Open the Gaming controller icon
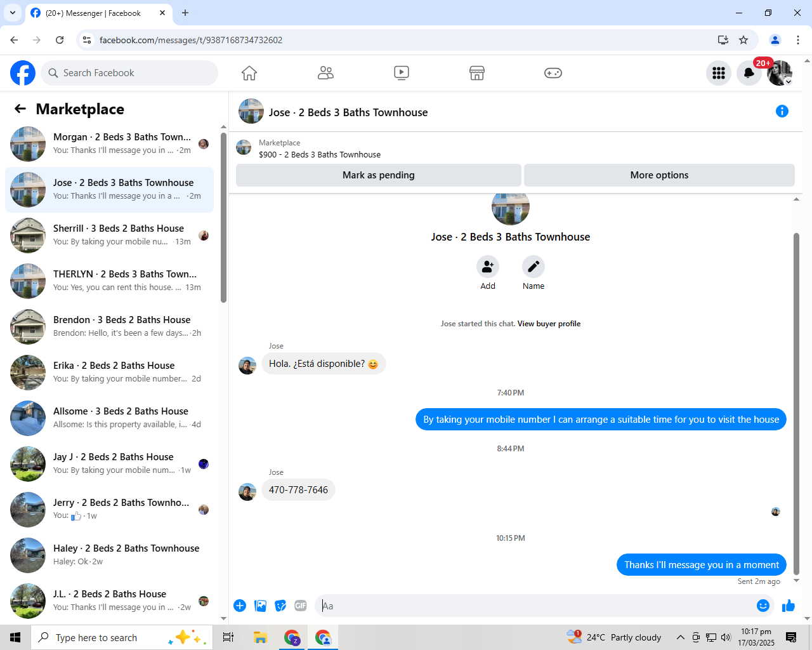This screenshot has width=812, height=650. [x=553, y=73]
